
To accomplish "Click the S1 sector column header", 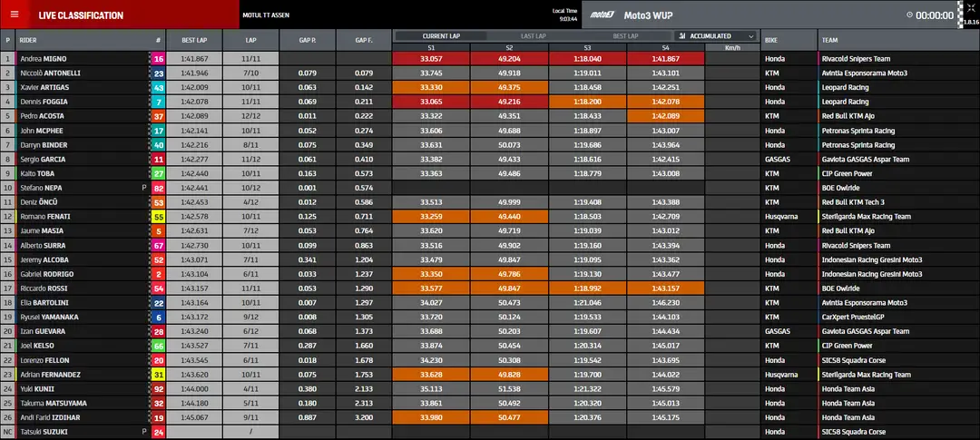I will (431, 47).
